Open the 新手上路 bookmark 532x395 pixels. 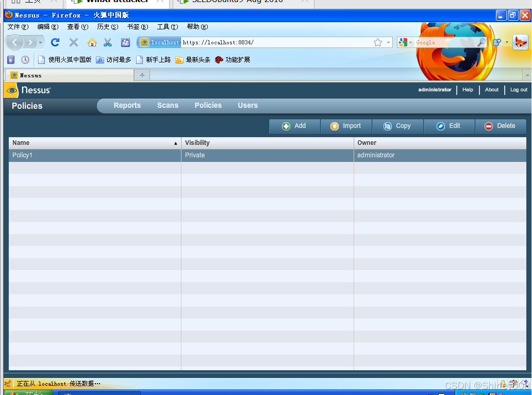click(x=153, y=60)
